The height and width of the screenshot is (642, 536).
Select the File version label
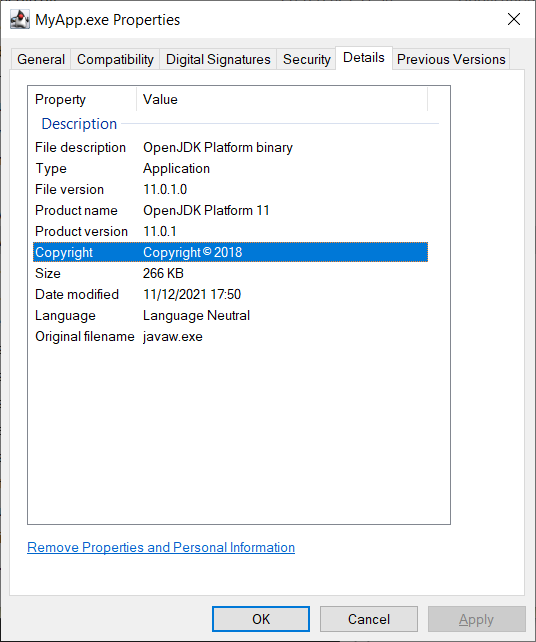coord(70,190)
